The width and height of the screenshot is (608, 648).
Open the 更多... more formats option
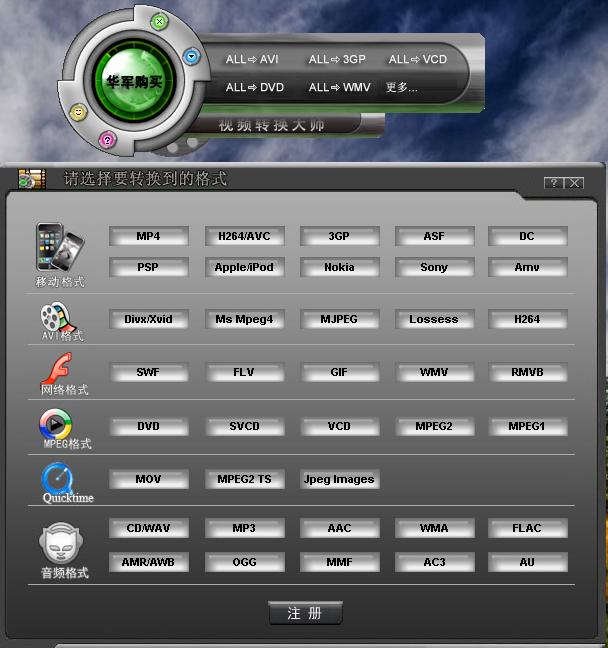point(402,88)
